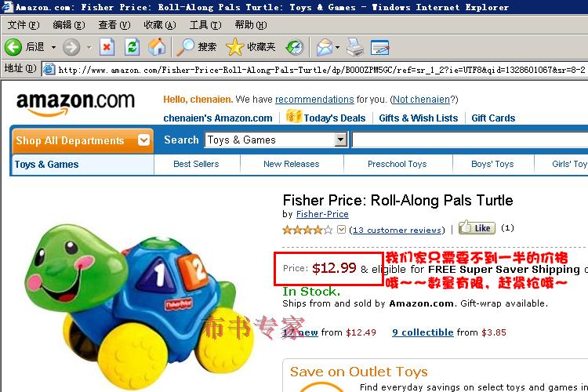Switch to the Best Sellers tab
This screenshot has width=588, height=392.
click(x=196, y=164)
